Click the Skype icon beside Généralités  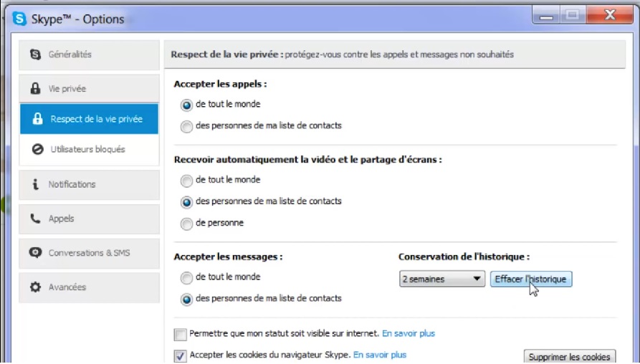(x=36, y=54)
